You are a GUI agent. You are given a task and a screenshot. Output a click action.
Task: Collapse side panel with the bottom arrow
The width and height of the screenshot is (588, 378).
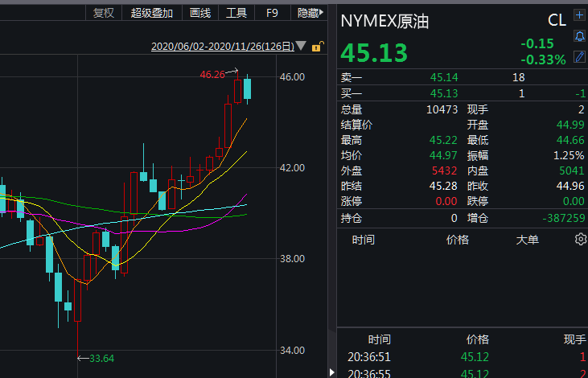pyautogui.click(x=331, y=371)
